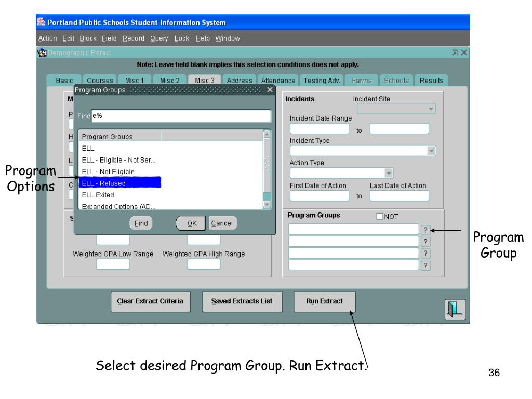The height and width of the screenshot is (399, 532).
Task: Close the Program Groups dialog
Action: point(270,89)
